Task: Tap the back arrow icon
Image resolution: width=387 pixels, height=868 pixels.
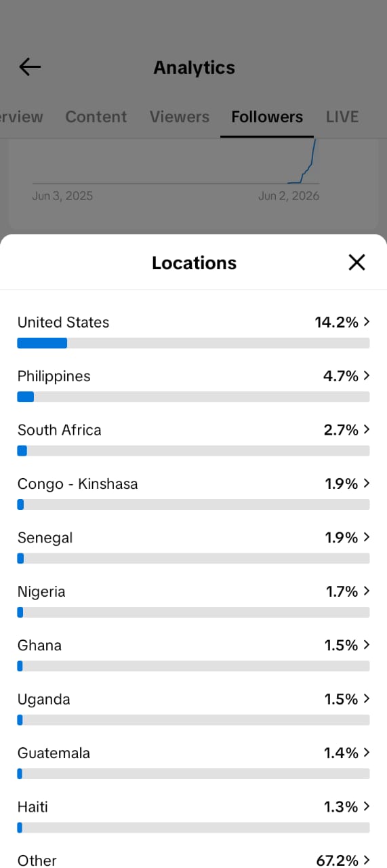Action: 30,66
